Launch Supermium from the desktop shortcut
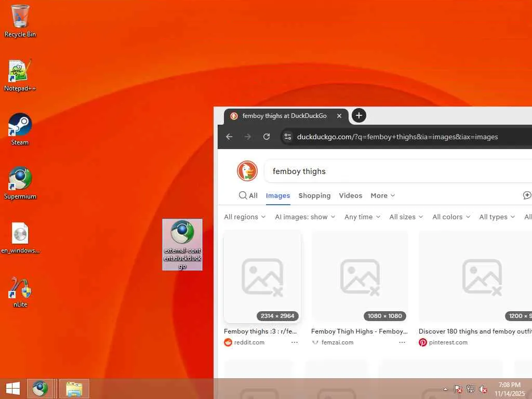This screenshot has width=532, height=399. tap(20, 183)
